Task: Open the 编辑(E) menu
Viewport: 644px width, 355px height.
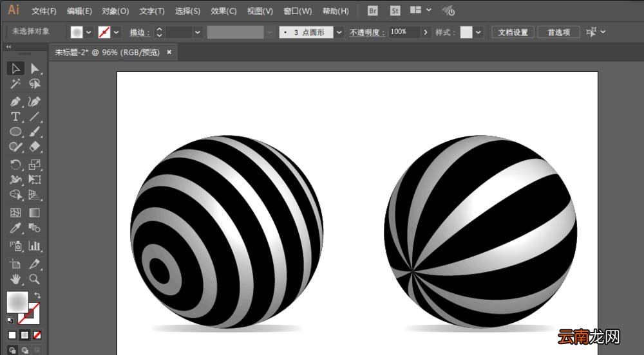Action: (79, 11)
